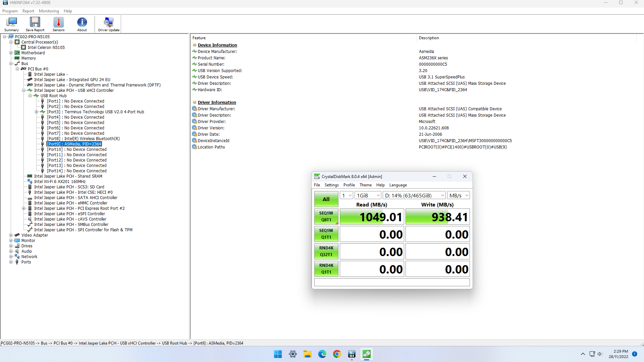The width and height of the screenshot is (644, 362).
Task: Collapse the PCG02-PRO-N5105 root node
Action: pyautogui.click(x=5, y=37)
